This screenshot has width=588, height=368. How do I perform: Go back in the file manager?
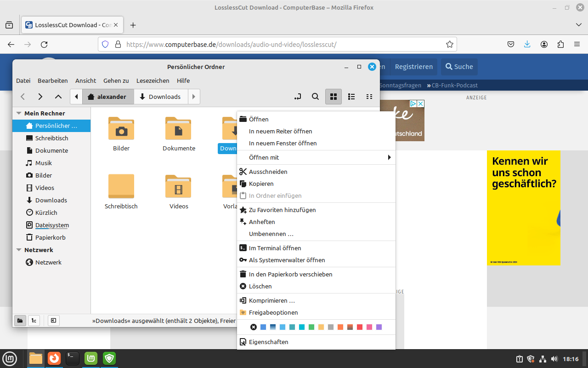[23, 97]
